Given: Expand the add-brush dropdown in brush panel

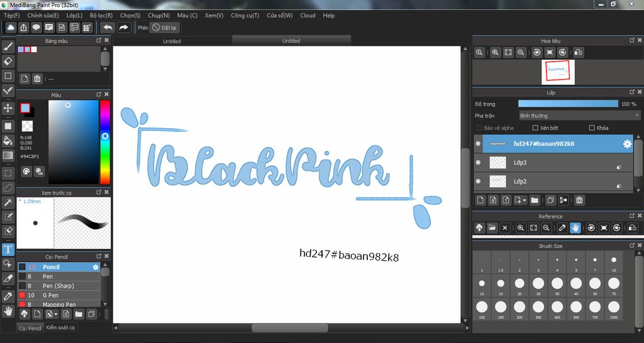Looking at the screenshot, I should pyautogui.click(x=56, y=314).
